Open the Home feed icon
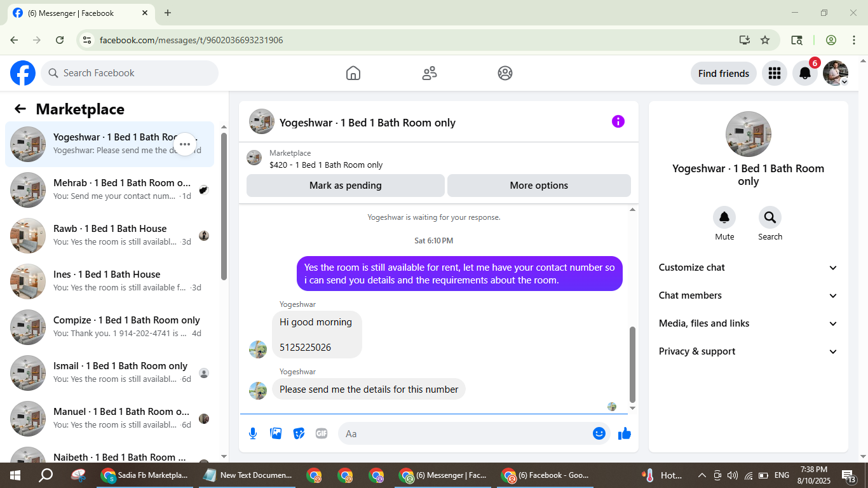868x488 pixels. pos(353,73)
